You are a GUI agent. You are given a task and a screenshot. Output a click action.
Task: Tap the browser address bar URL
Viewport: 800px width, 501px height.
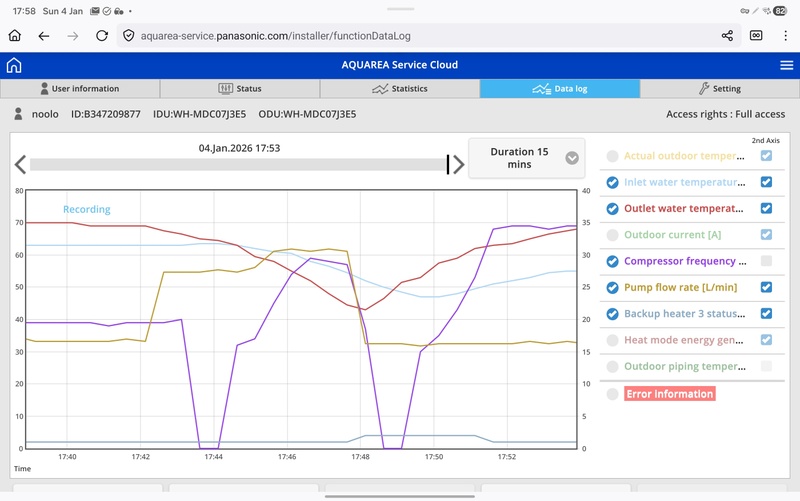tap(275, 35)
